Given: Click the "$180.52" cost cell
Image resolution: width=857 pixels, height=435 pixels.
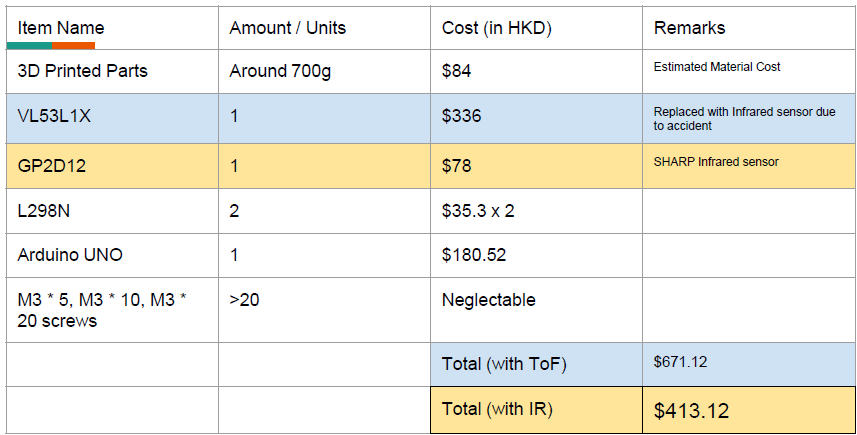Looking at the screenshot, I should coord(474,255).
